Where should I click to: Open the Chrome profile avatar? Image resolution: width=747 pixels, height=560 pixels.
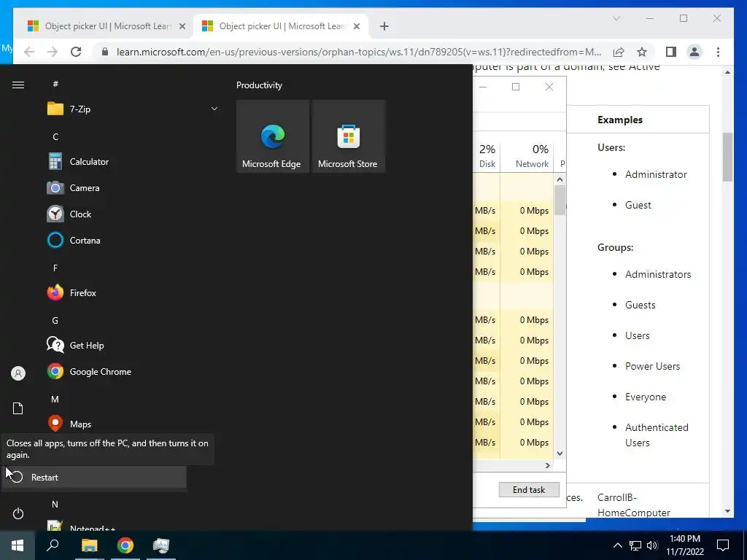[694, 52]
